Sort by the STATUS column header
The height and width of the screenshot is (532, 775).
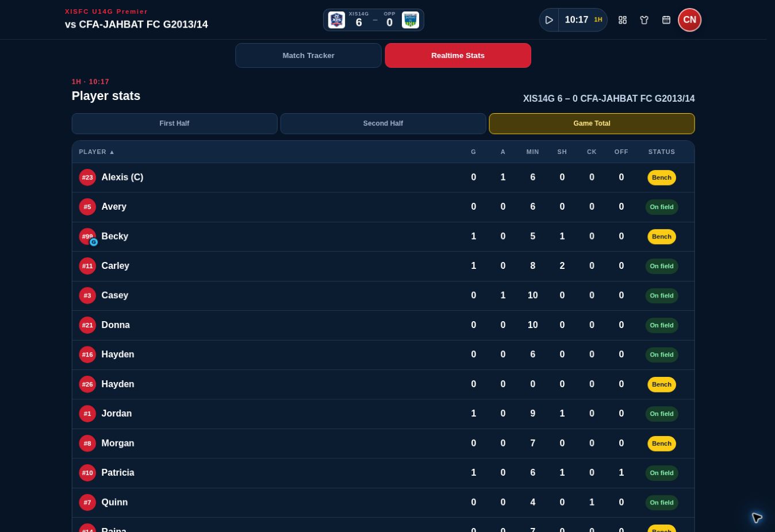click(662, 152)
